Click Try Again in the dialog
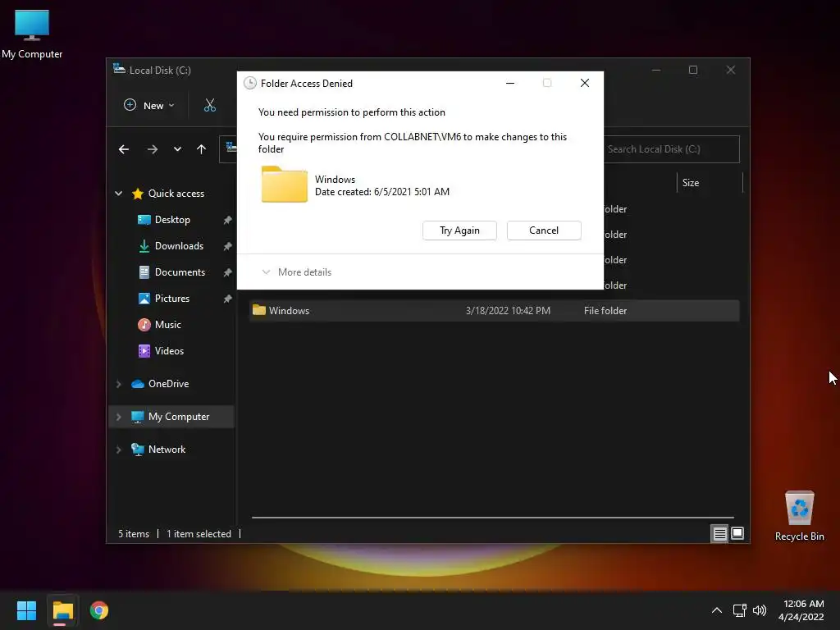This screenshot has width=840, height=630. (x=459, y=231)
